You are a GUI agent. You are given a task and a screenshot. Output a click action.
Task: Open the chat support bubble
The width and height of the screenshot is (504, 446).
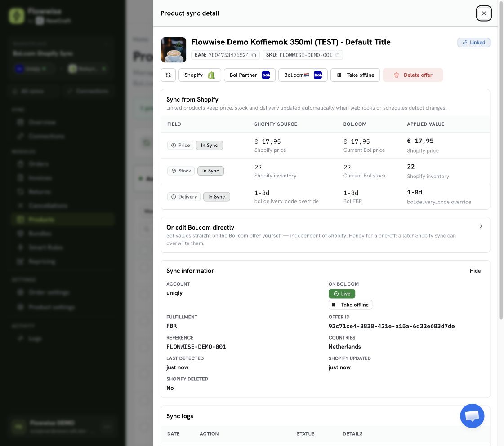pyautogui.click(x=472, y=416)
